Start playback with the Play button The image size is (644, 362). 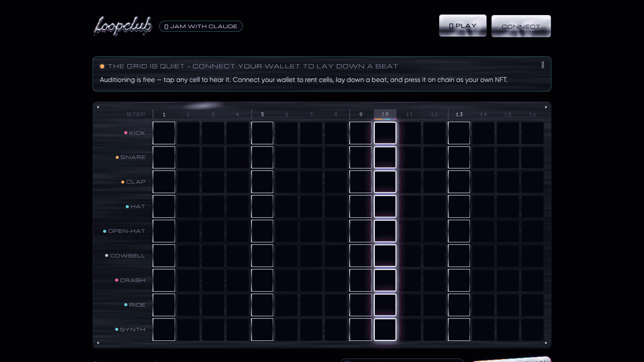click(462, 26)
